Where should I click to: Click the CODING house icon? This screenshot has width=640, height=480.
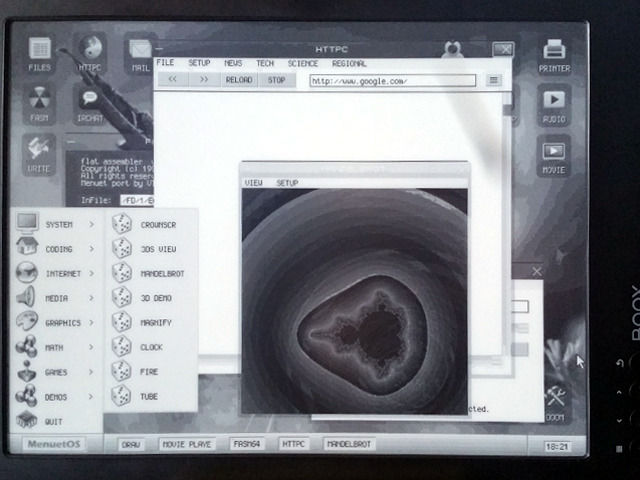(x=27, y=247)
